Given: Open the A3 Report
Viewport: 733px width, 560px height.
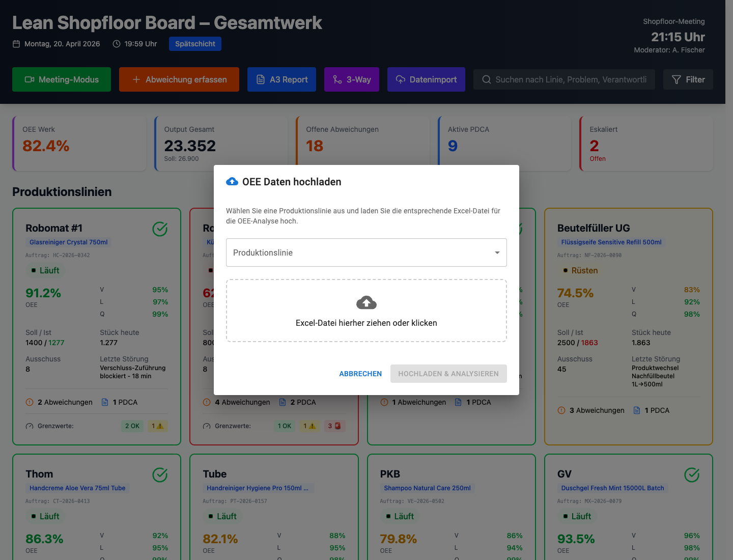Looking at the screenshot, I should (281, 79).
